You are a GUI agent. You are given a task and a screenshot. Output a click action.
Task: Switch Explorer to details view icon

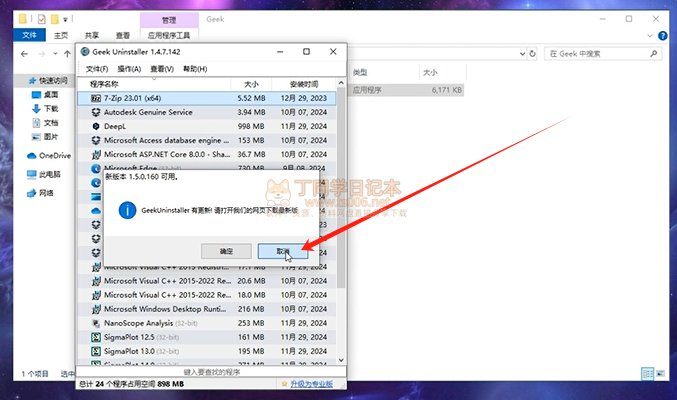(x=648, y=374)
